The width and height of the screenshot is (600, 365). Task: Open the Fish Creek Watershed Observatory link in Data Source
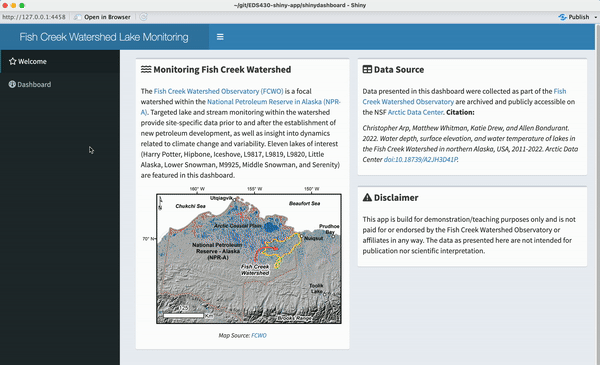tap(464, 96)
